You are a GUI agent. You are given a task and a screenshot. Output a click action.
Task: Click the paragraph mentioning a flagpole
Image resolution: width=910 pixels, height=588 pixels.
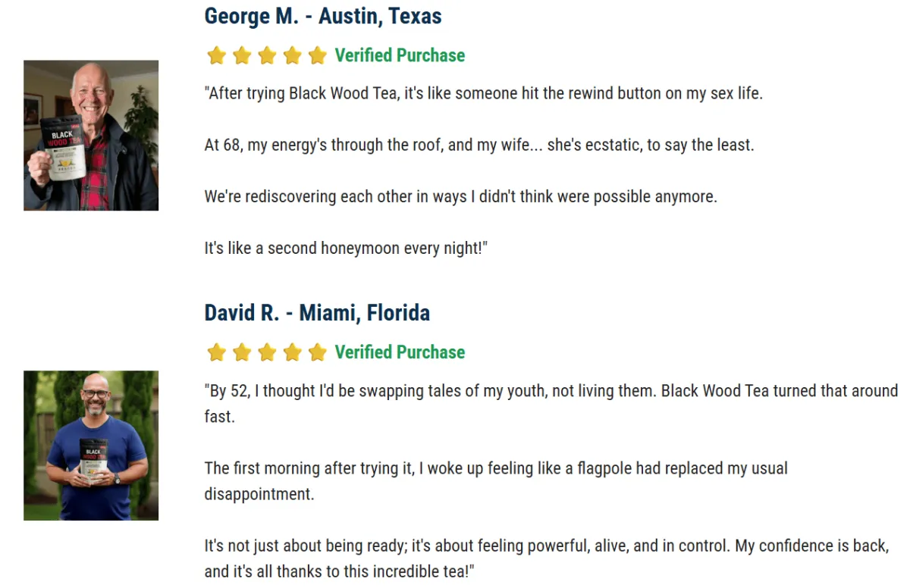click(x=496, y=469)
